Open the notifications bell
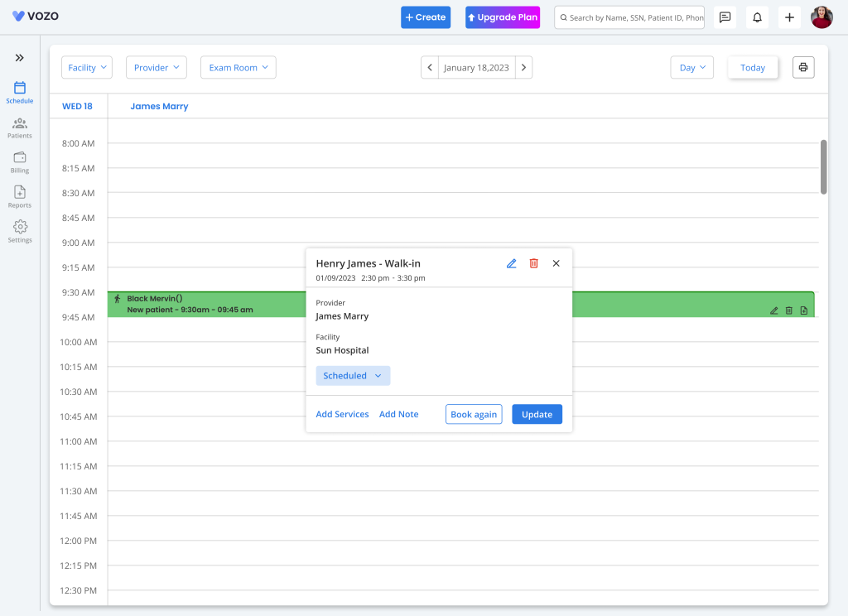This screenshot has width=848, height=616. click(x=757, y=17)
